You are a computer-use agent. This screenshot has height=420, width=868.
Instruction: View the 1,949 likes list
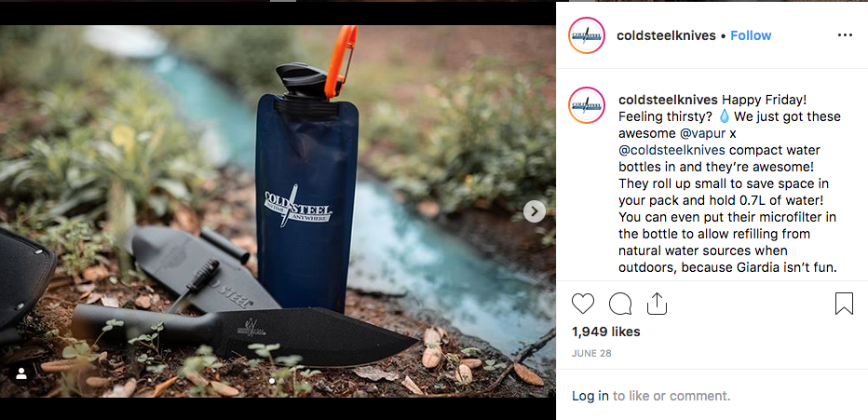point(605,332)
